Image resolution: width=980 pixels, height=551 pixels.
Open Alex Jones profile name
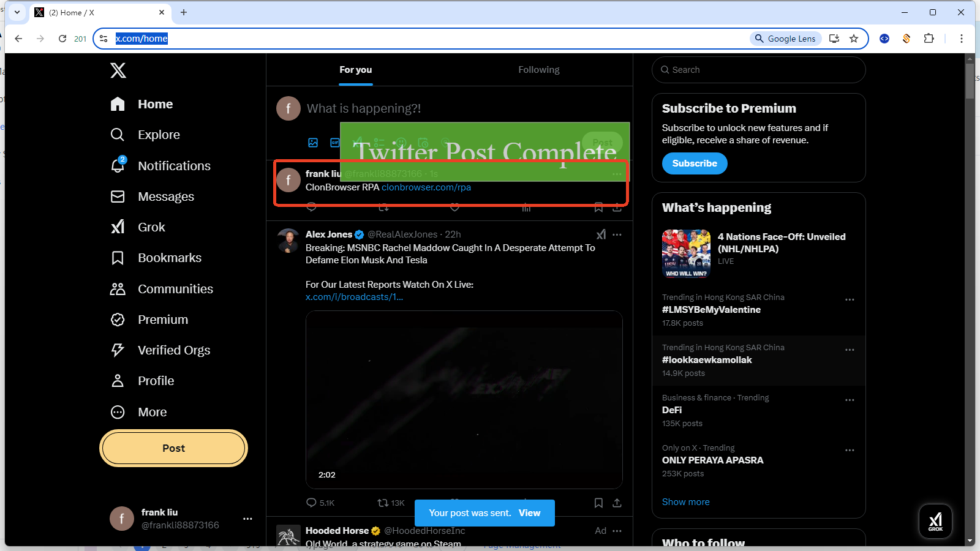(x=329, y=234)
